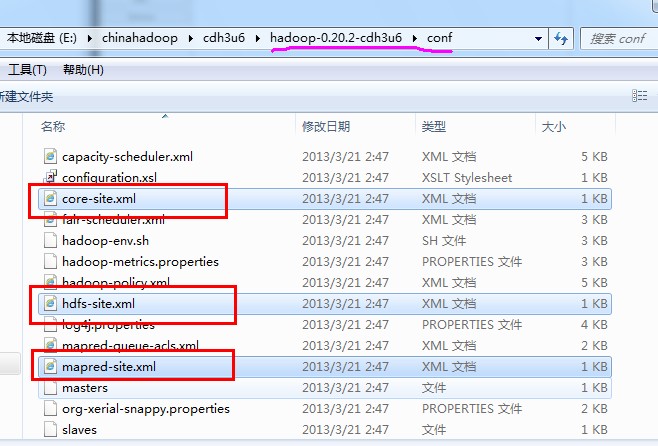Select the hadoop-env.sh file name

[x=105, y=240]
